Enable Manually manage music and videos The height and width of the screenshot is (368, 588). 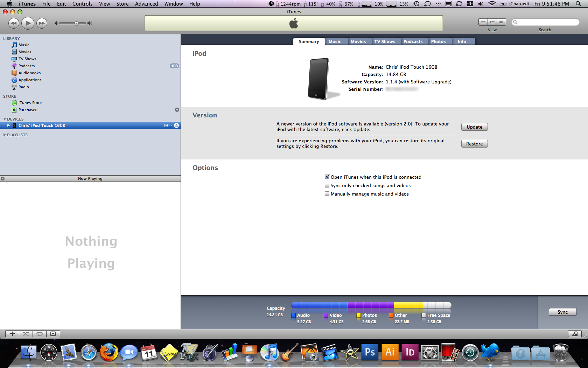click(x=327, y=194)
